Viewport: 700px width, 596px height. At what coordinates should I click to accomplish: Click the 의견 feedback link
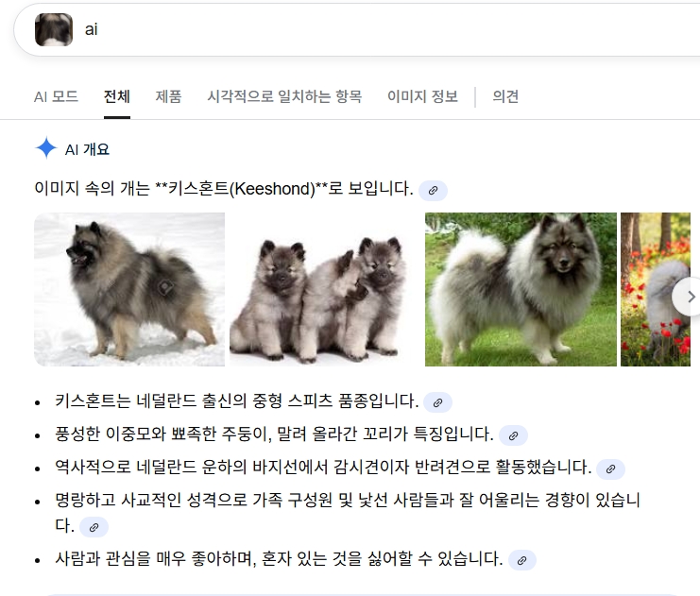pos(505,96)
